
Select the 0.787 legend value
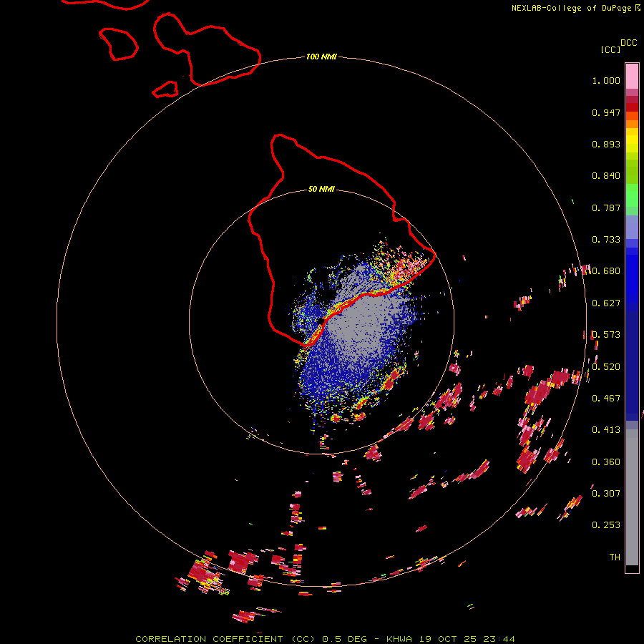click(606, 208)
